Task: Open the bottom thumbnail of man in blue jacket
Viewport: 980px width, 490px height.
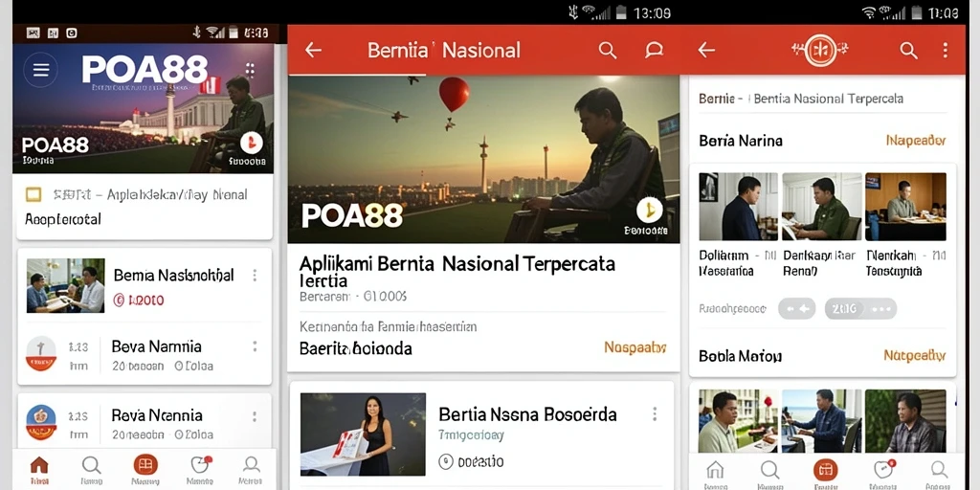Action: click(822, 421)
